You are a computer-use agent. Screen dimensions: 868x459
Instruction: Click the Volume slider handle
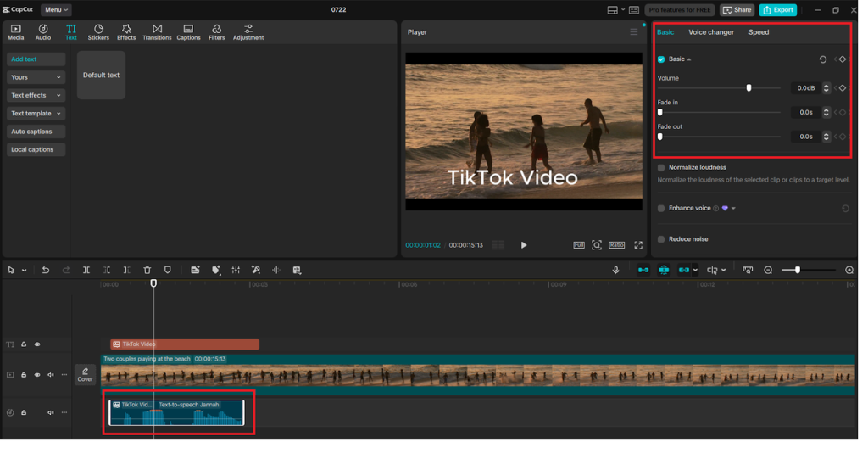(x=748, y=88)
